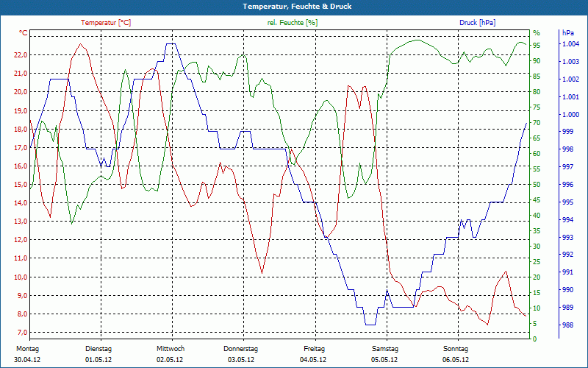Click the '10,0' temperature axis value
This screenshot has height=368, width=588.
[21, 277]
